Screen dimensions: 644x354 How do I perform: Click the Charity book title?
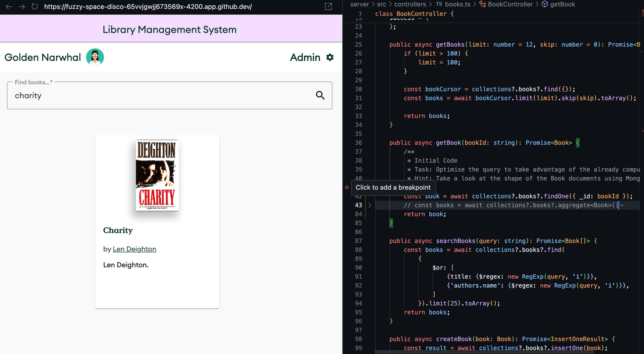(118, 230)
